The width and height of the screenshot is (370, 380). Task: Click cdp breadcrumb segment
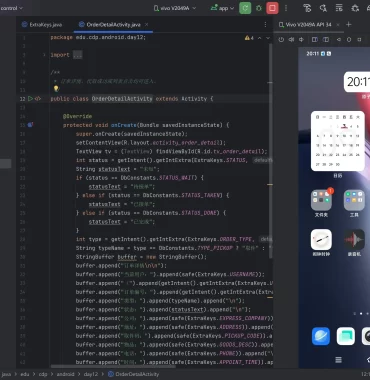pos(43,374)
